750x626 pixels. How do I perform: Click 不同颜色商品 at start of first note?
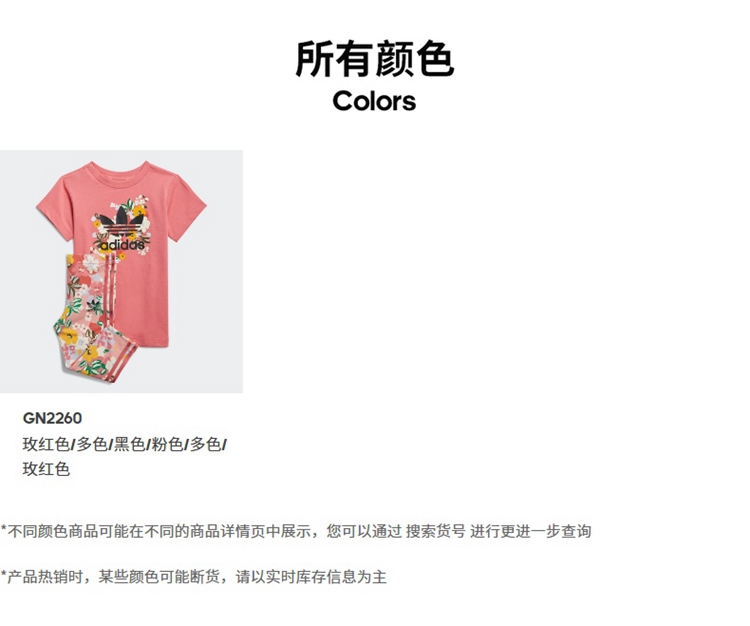[53, 531]
